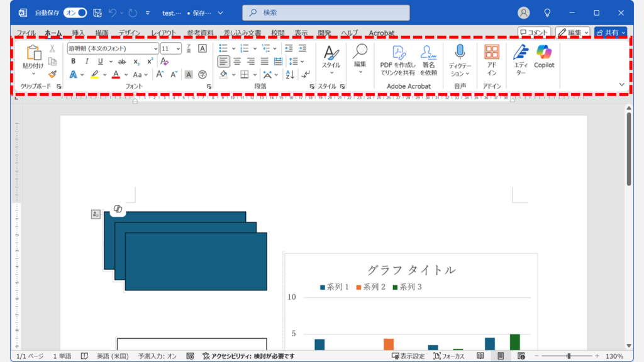
Task: Align text to the right
Action: click(250, 62)
